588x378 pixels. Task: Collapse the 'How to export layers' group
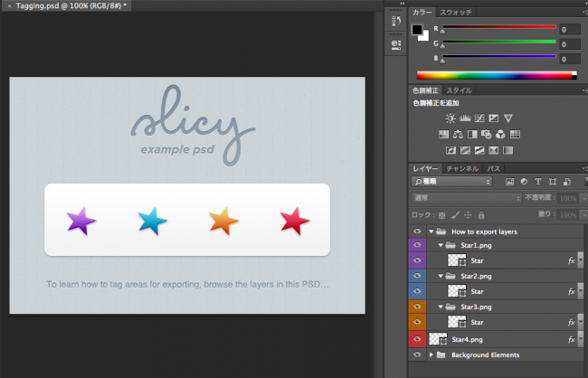(432, 232)
